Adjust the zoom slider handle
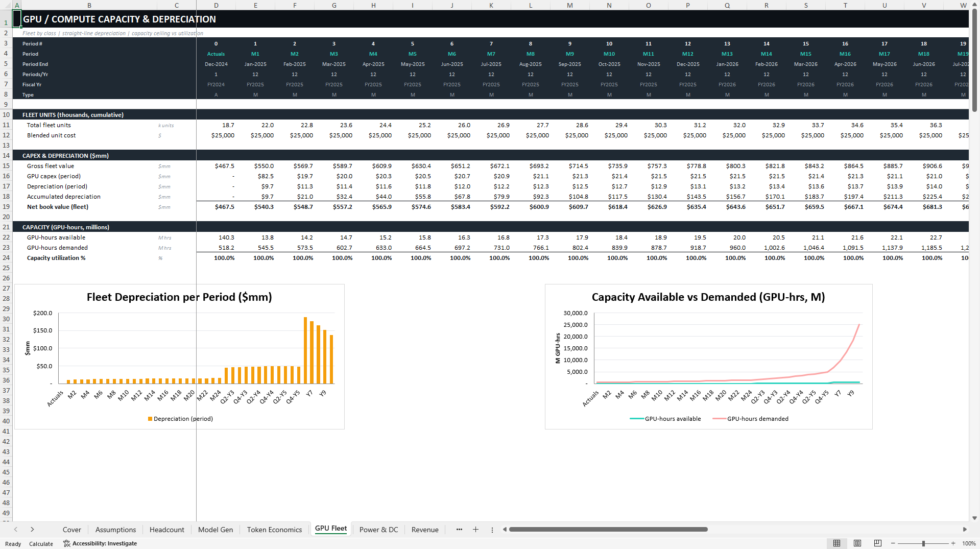Viewport: 980px width, 549px height. (923, 543)
